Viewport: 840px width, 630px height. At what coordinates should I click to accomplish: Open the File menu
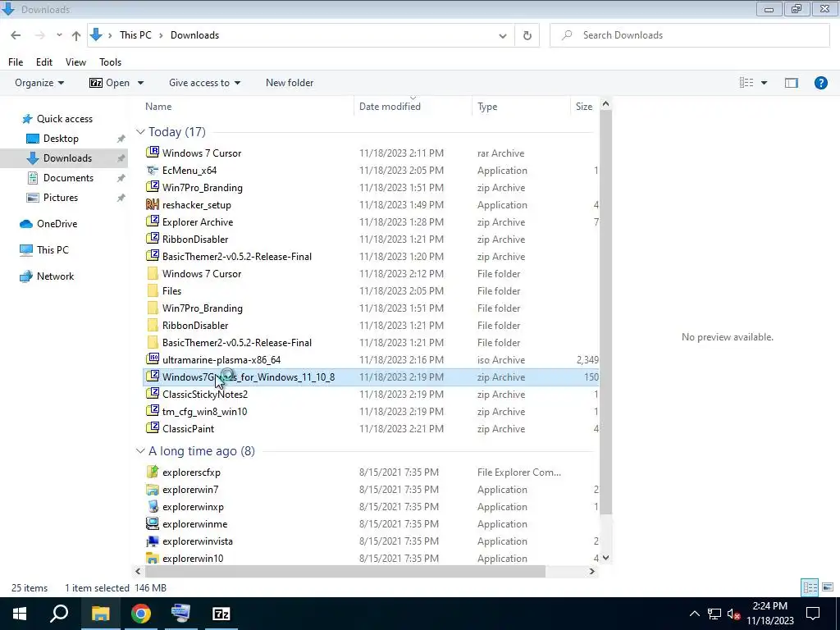[16, 62]
